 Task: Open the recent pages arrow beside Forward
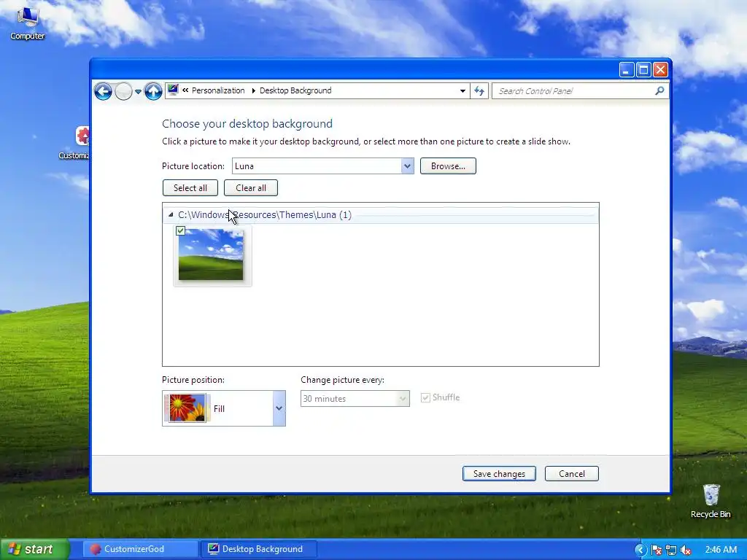138,91
